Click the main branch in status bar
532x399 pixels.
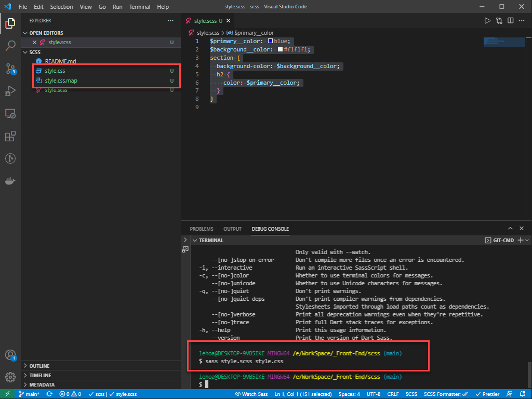(29, 394)
